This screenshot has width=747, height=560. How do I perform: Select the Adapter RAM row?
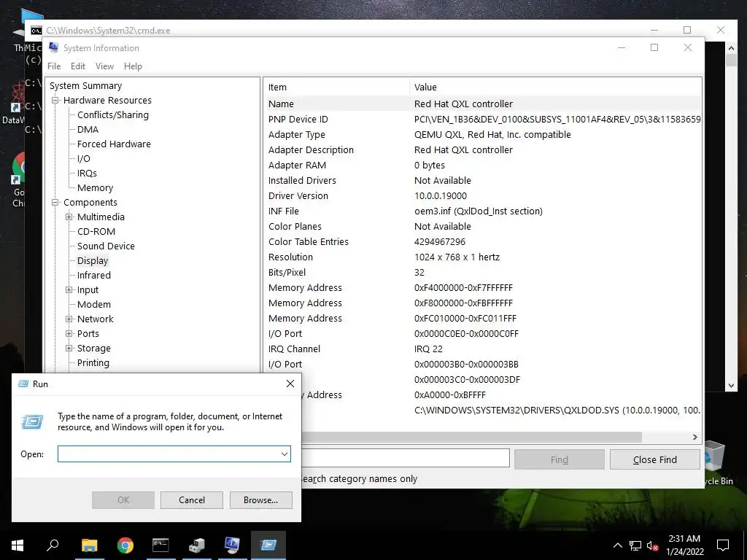(482, 166)
